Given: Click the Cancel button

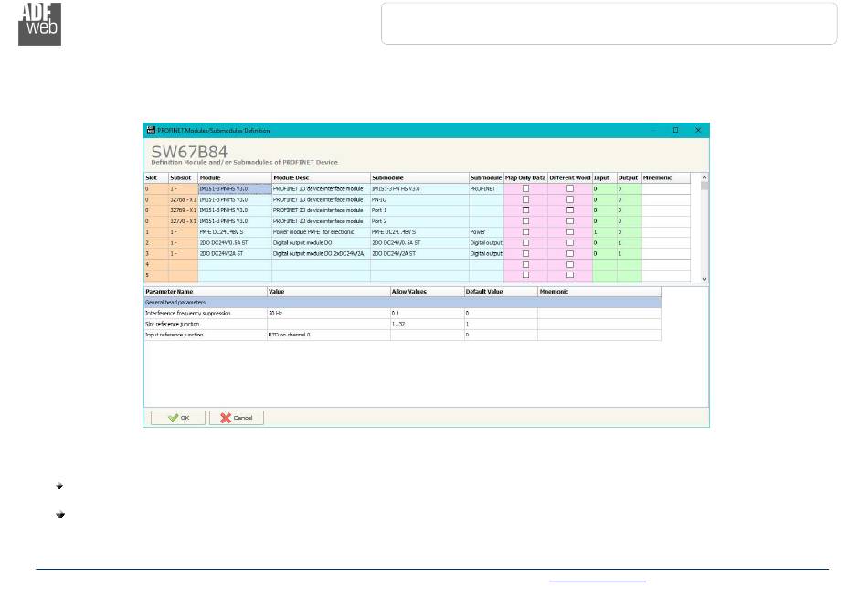Looking at the screenshot, I should point(237,418).
